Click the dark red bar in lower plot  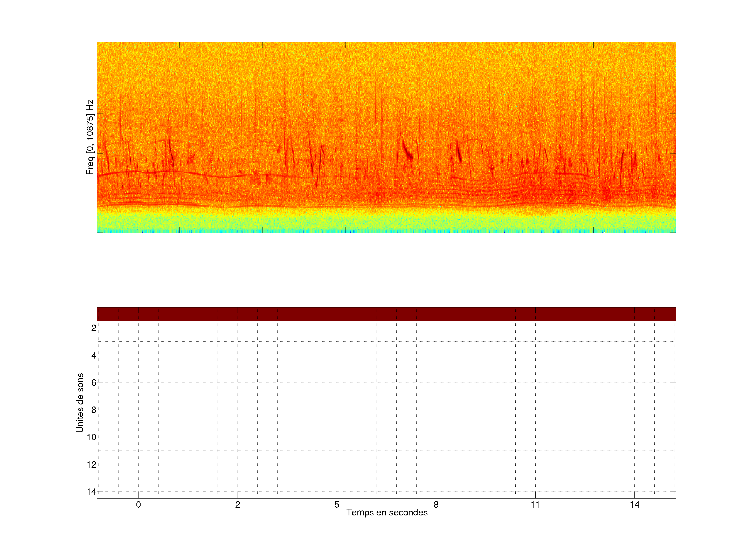(386, 314)
